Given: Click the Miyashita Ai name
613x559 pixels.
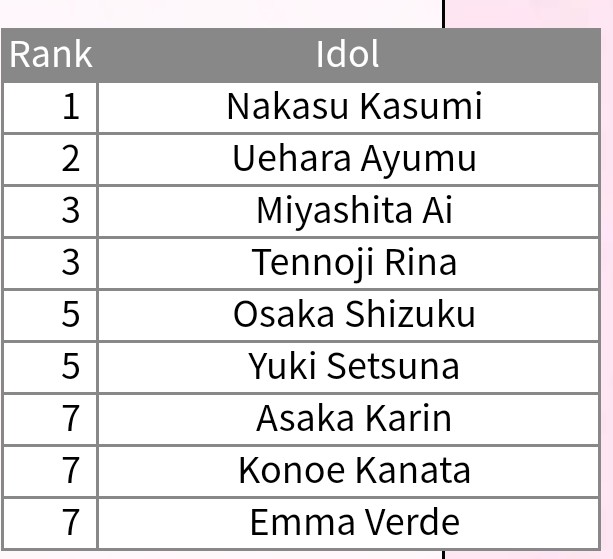Looking at the screenshot, I should click(x=354, y=210).
